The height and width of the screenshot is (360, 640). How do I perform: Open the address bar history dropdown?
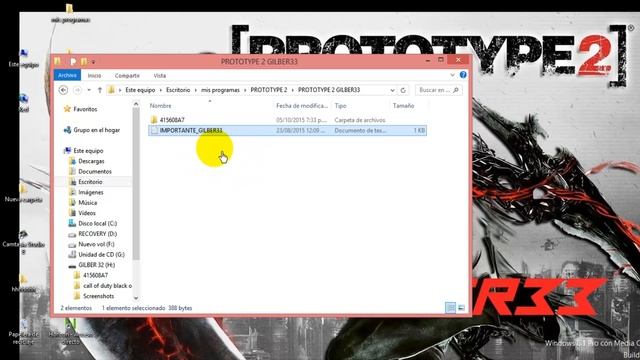coord(392,90)
